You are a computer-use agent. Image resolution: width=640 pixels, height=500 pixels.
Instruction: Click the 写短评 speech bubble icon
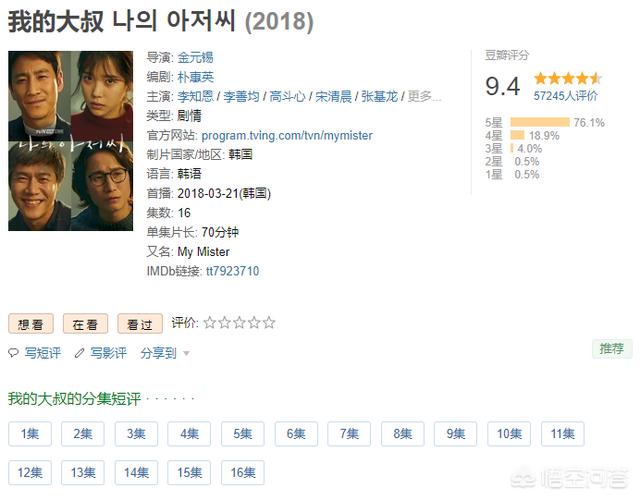[13, 353]
